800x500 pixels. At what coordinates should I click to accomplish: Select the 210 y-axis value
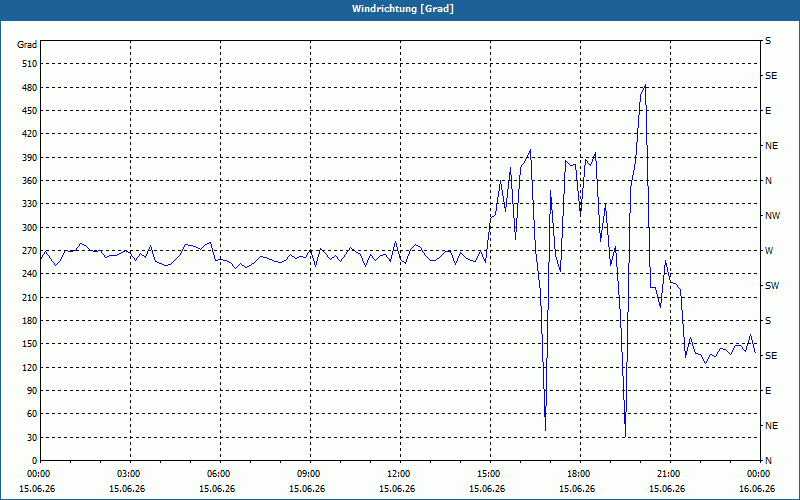point(31,297)
